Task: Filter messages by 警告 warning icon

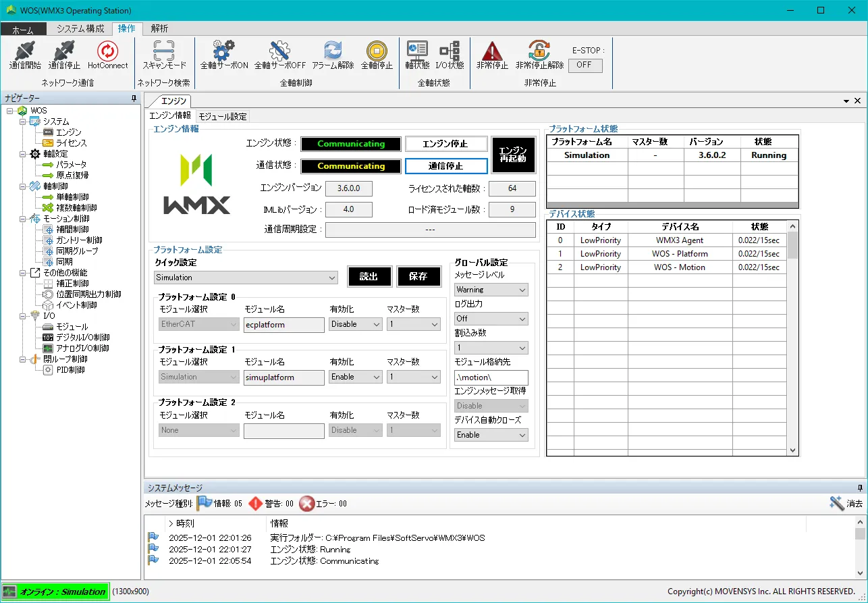Action: [x=256, y=503]
